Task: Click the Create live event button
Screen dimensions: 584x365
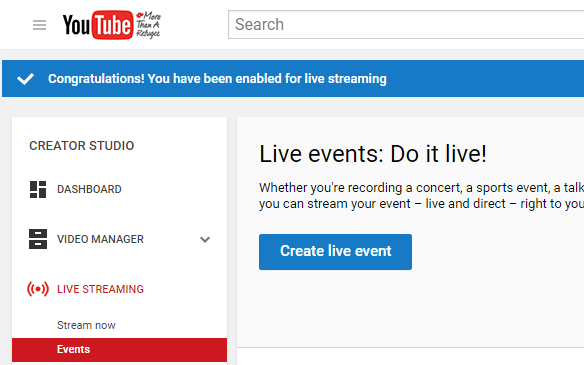Action: (x=335, y=252)
